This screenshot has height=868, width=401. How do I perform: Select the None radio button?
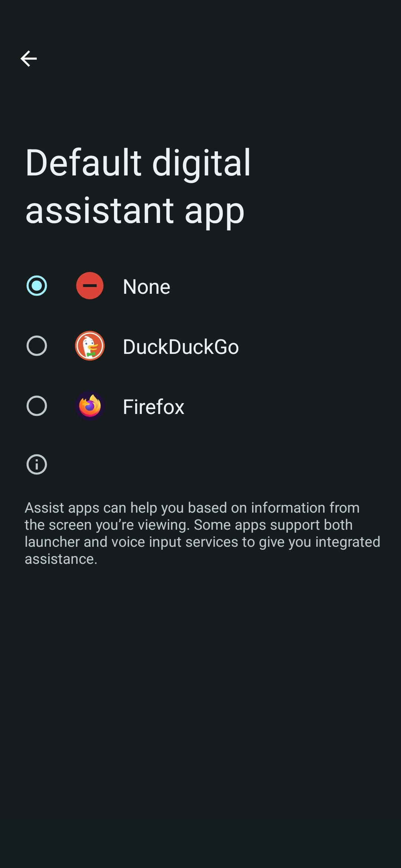[x=37, y=286]
